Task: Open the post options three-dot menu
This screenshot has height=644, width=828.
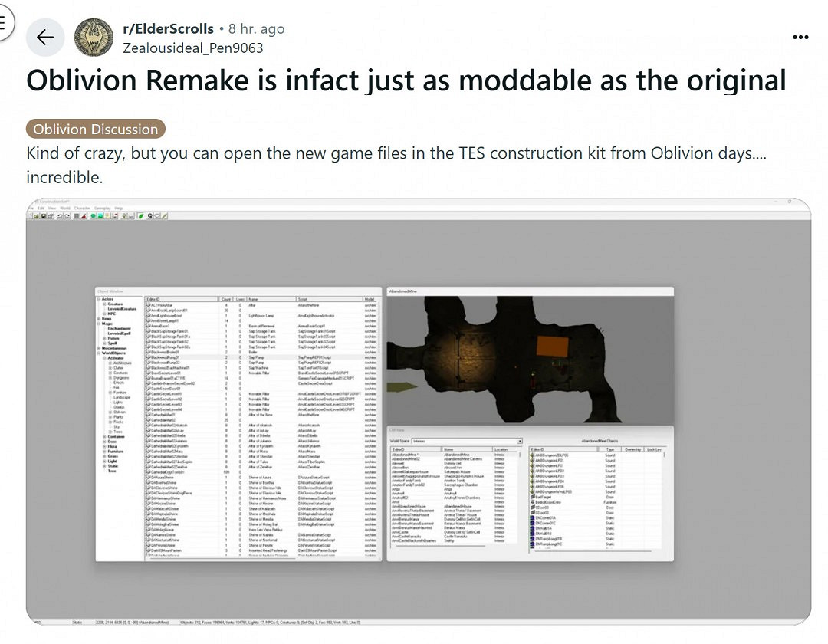Action: [800, 38]
